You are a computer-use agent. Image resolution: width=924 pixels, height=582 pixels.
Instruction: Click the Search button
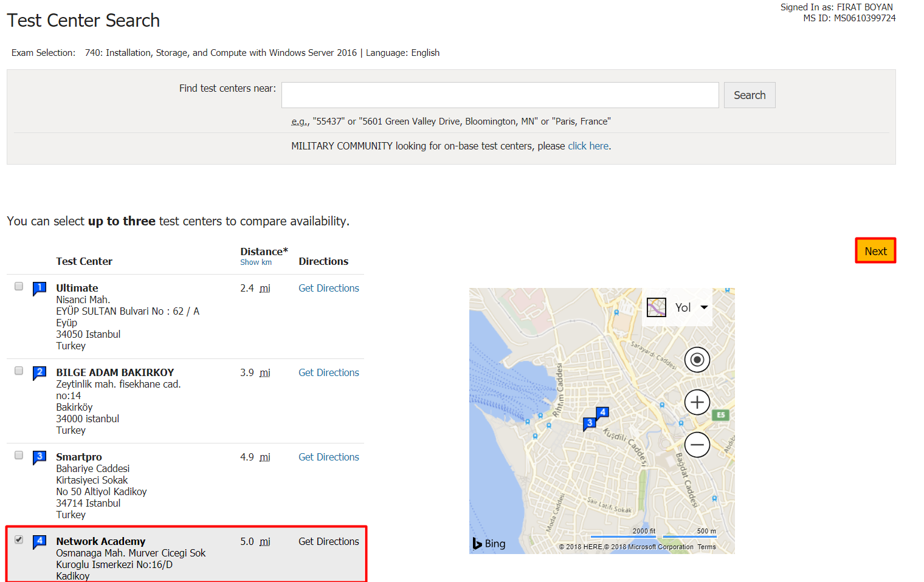tap(750, 95)
